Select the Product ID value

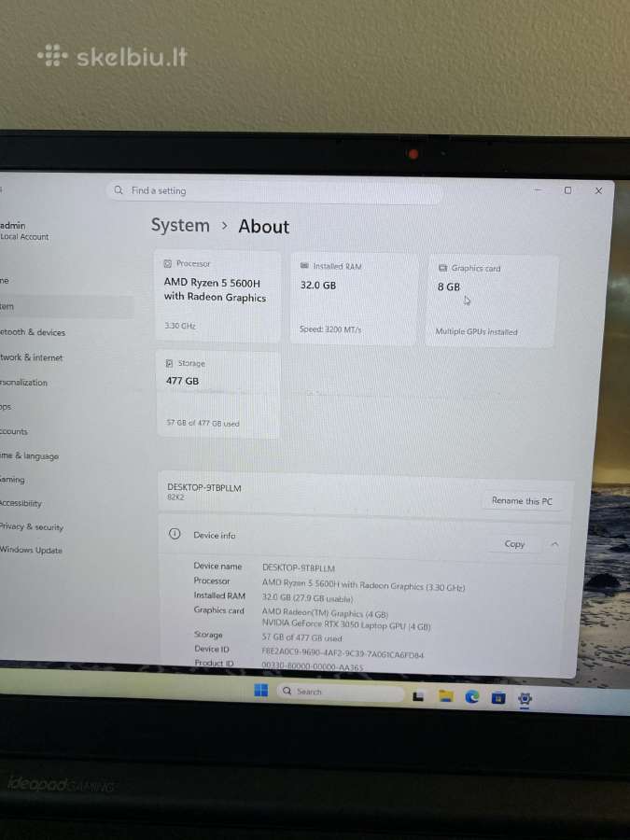point(313,667)
